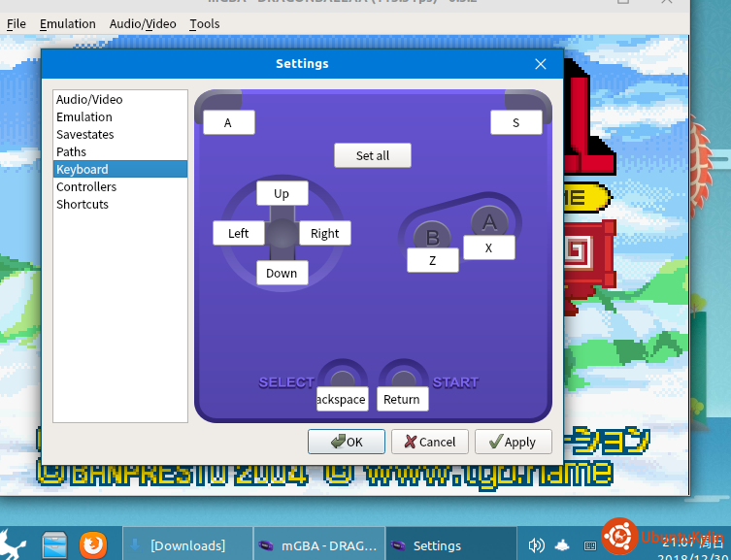Image resolution: width=731 pixels, height=560 pixels.
Task: Switch to the Downloads taskbar window
Action: click(x=187, y=544)
